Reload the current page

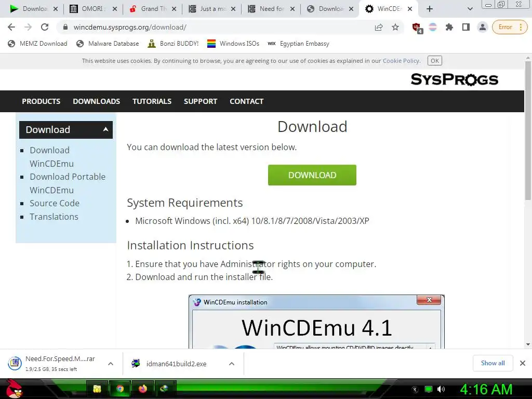coord(45,27)
